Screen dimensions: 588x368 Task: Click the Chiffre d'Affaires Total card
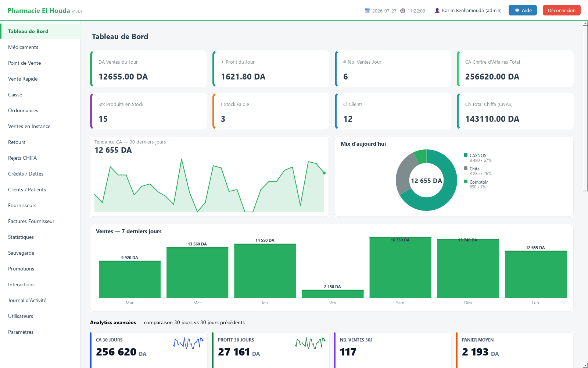coord(515,69)
